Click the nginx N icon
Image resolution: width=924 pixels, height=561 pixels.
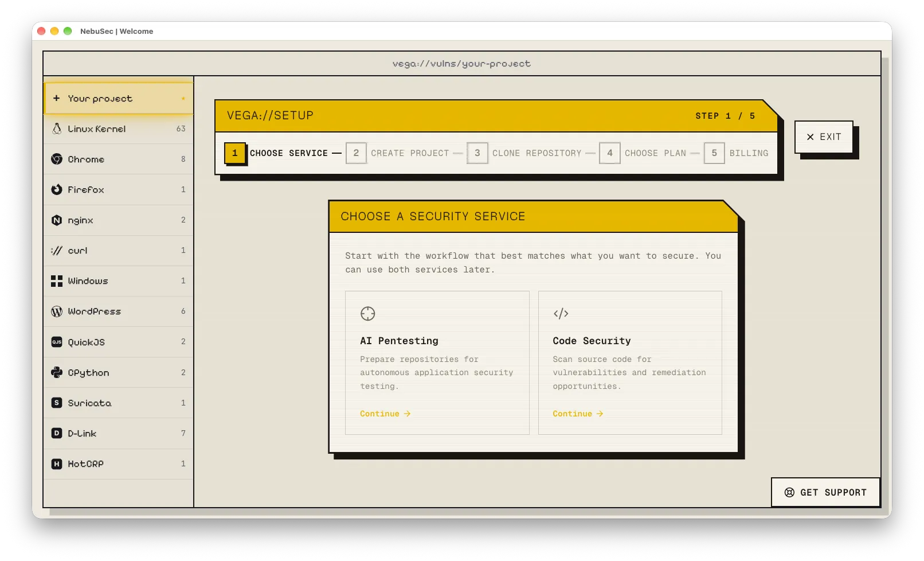[x=57, y=220]
